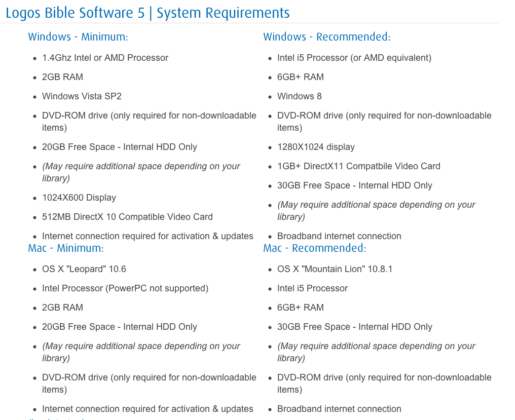Select the 512MB DirectX 10 Compatible Video Card line

point(127,217)
